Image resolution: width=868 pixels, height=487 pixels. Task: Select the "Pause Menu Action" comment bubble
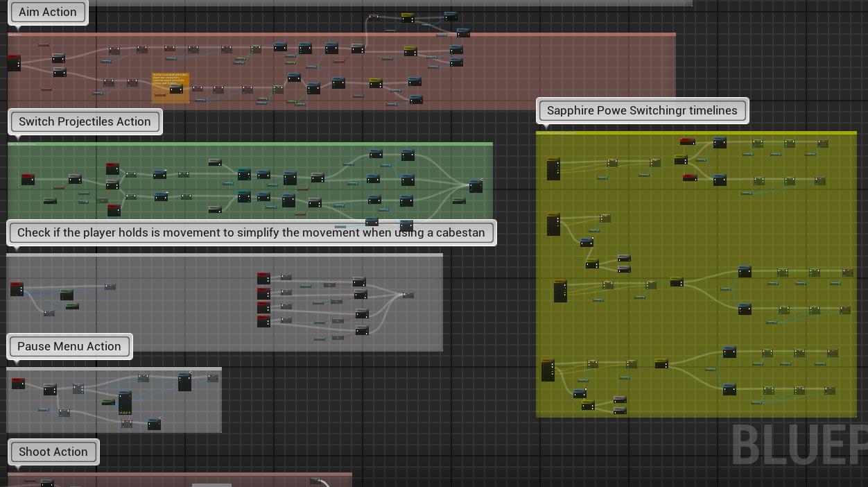point(69,346)
